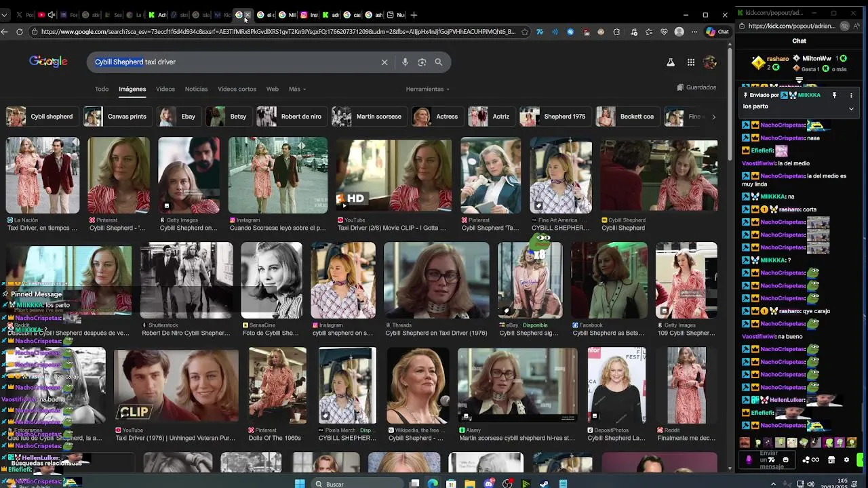Open Discord from taskbar
The image size is (868, 488).
489,484
